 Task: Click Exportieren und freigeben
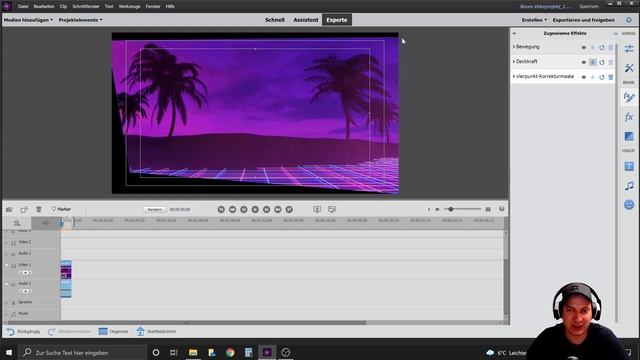tap(583, 20)
